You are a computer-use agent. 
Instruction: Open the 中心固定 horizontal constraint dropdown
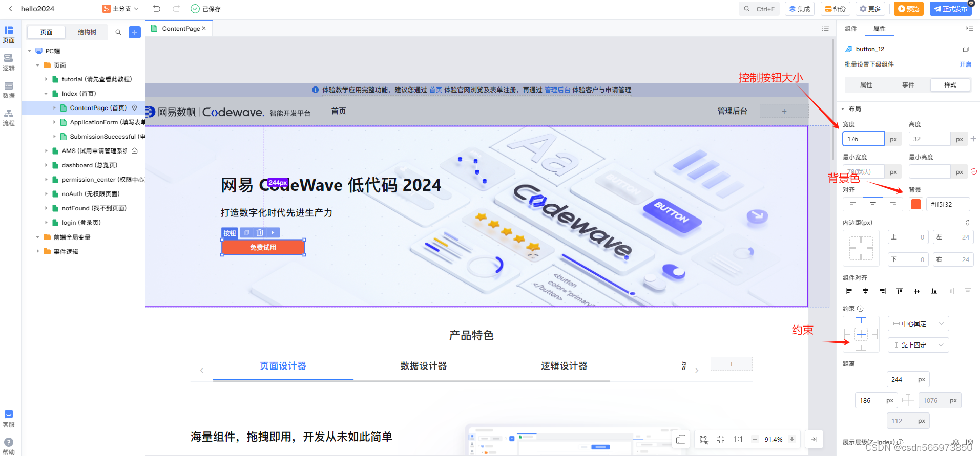point(918,323)
